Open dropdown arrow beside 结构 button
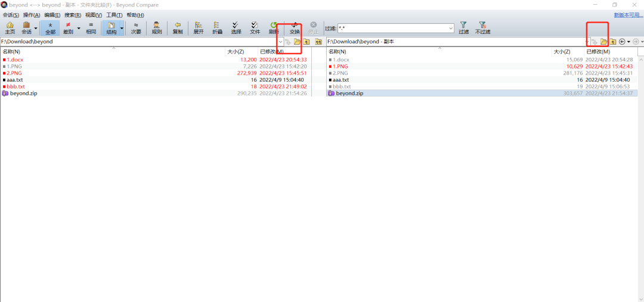This screenshot has height=302, width=644. [x=122, y=28]
